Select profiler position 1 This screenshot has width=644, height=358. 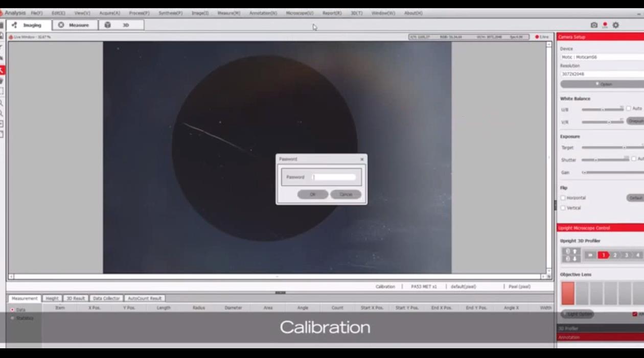click(603, 255)
